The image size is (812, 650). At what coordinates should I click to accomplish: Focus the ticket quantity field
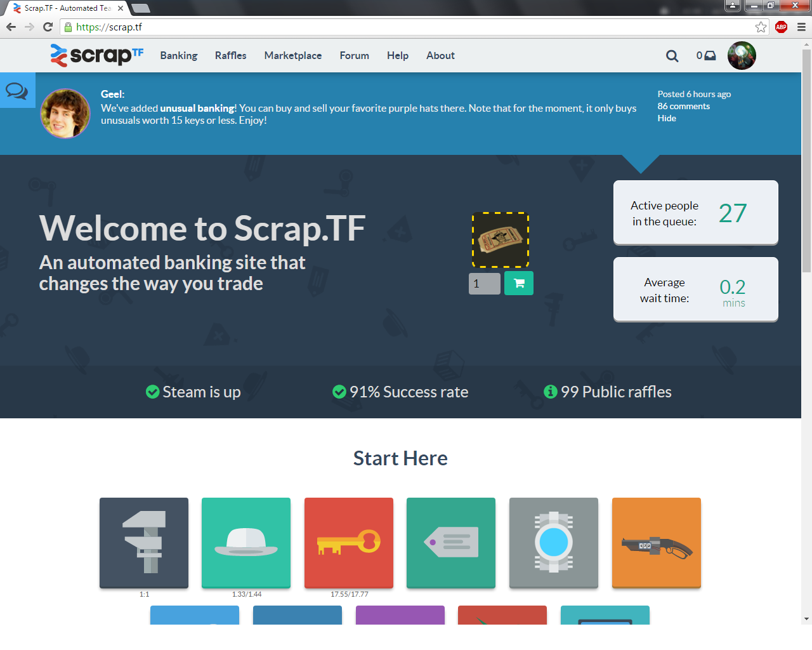tap(485, 284)
